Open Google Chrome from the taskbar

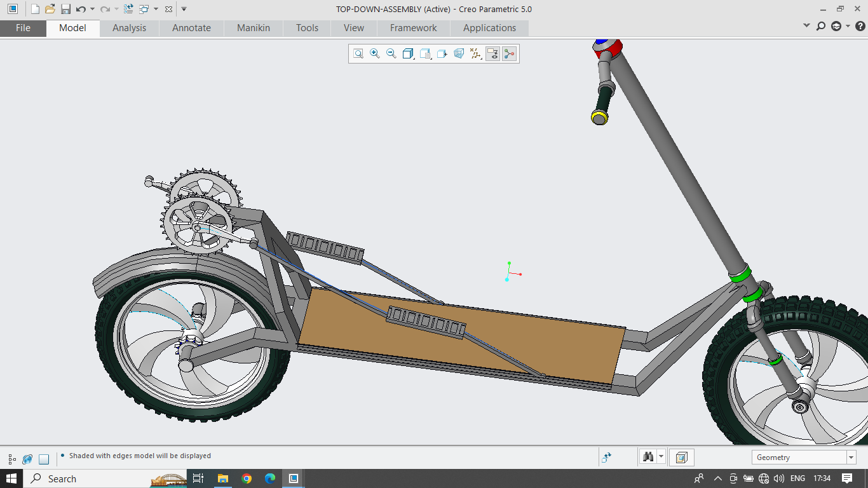tap(247, 478)
